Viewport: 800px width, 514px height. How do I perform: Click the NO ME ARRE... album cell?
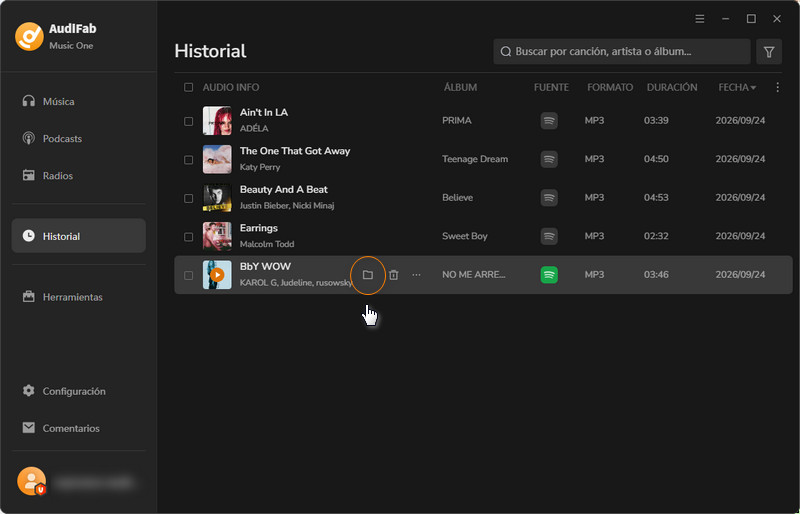473,275
